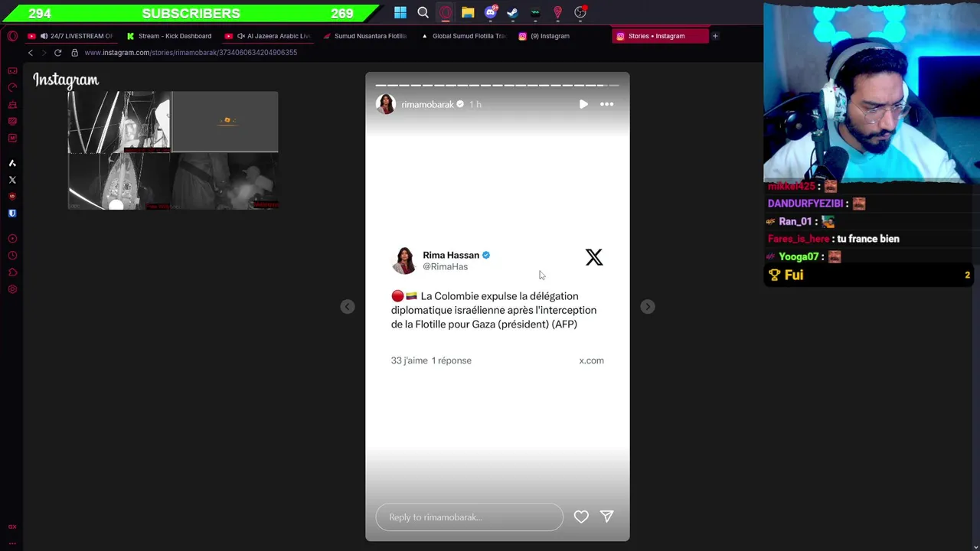The image size is (980, 551).
Task: Go to the previous story
Action: (348, 306)
